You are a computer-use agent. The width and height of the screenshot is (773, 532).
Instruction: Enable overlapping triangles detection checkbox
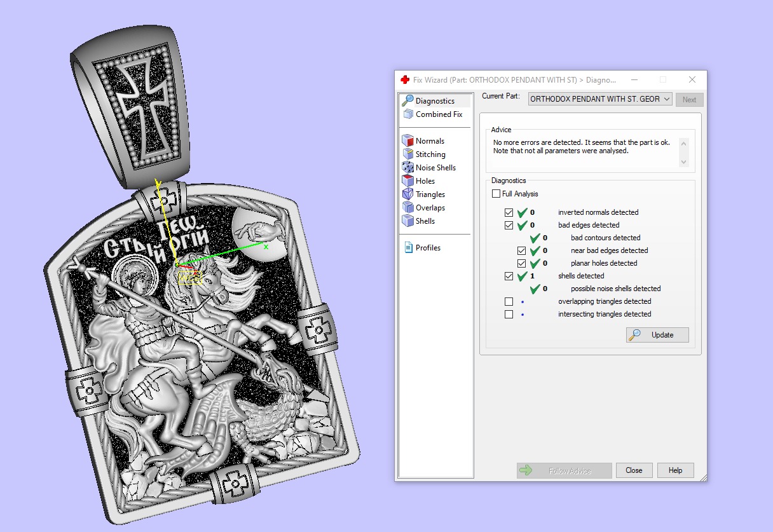pos(509,301)
